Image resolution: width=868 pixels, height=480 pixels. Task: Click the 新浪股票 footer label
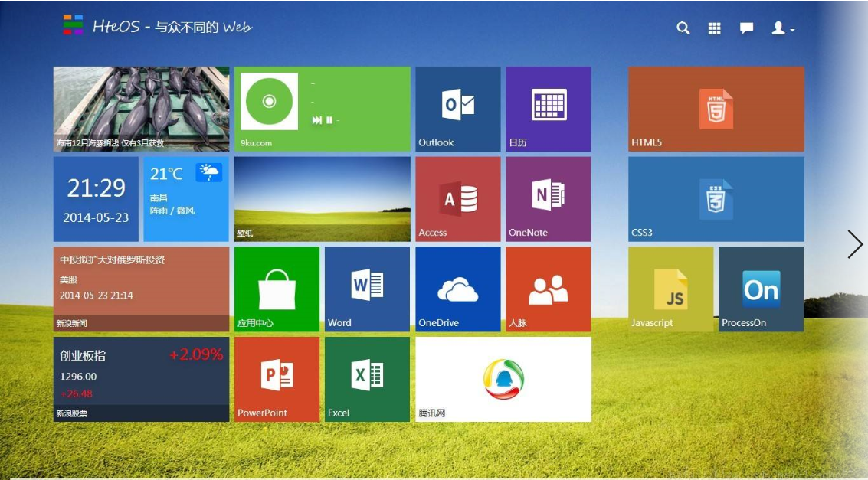[x=71, y=413]
